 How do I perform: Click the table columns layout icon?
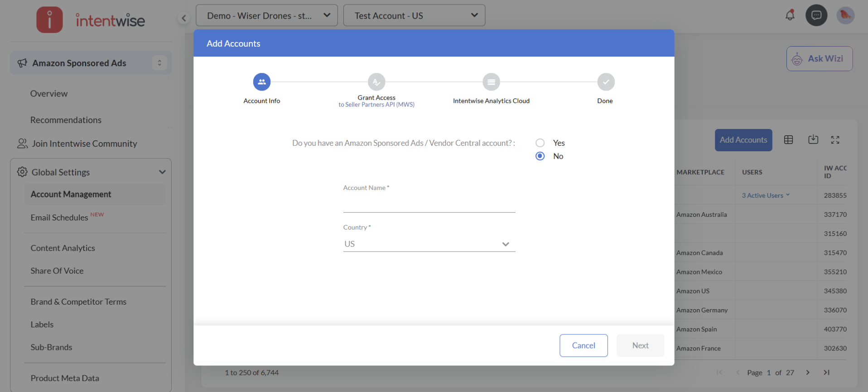(x=788, y=140)
